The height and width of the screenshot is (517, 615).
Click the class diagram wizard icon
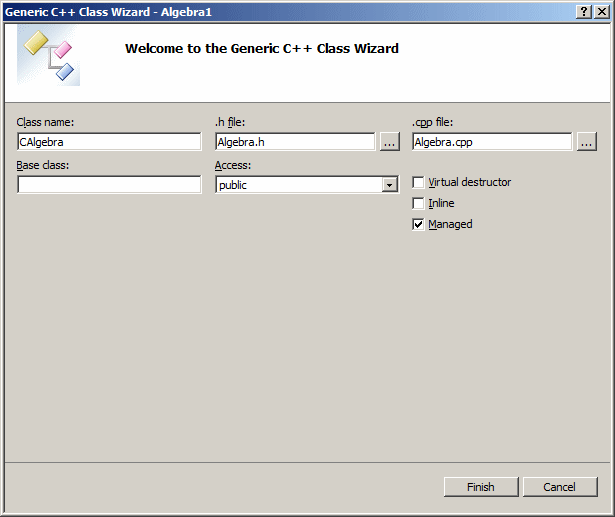click(x=48, y=55)
